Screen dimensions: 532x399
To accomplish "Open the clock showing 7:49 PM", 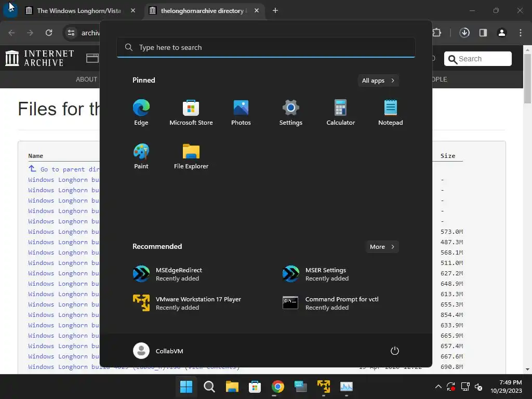I will [x=506, y=387].
